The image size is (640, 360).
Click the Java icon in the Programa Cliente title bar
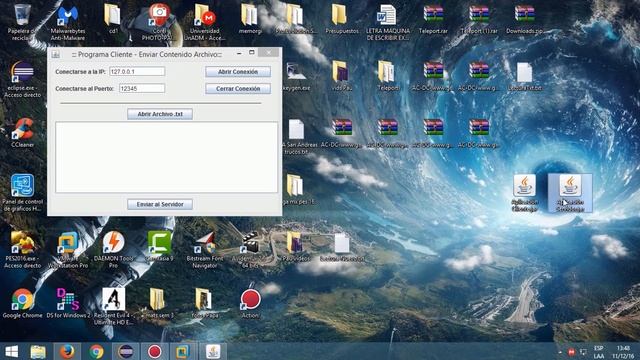(x=56, y=54)
